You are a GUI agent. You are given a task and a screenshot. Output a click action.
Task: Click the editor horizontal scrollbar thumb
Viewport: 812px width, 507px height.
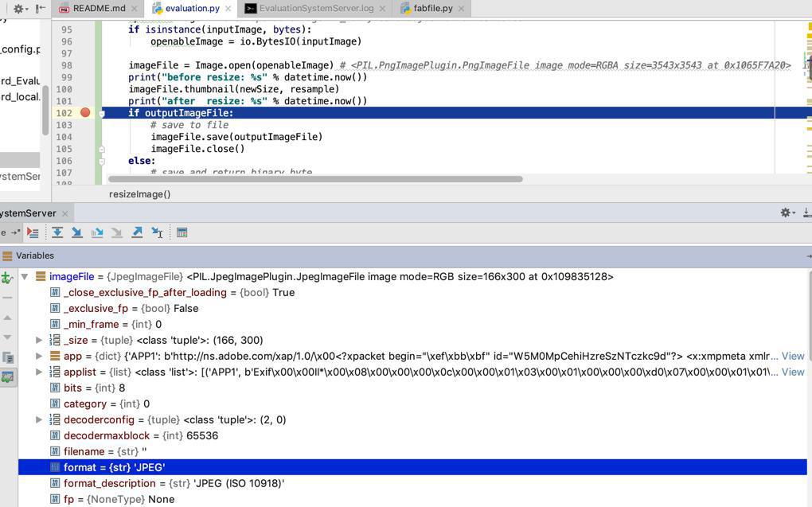315,179
